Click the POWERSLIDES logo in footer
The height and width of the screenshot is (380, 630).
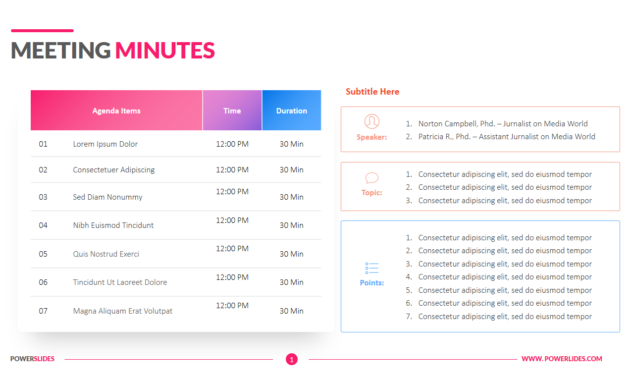pyautogui.click(x=32, y=359)
